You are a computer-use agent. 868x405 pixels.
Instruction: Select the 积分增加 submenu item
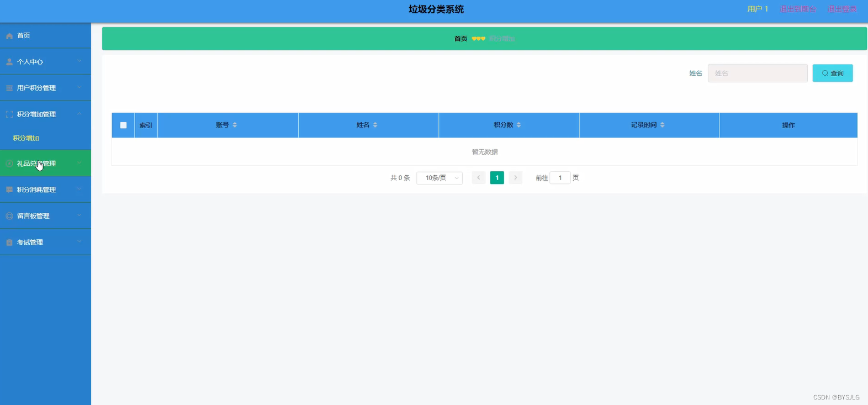pos(45,138)
